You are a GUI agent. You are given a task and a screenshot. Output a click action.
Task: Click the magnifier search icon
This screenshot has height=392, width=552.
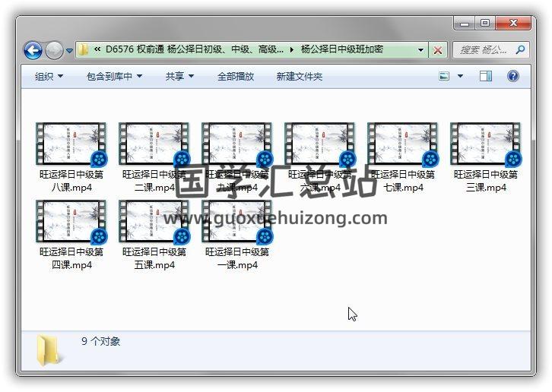520,49
